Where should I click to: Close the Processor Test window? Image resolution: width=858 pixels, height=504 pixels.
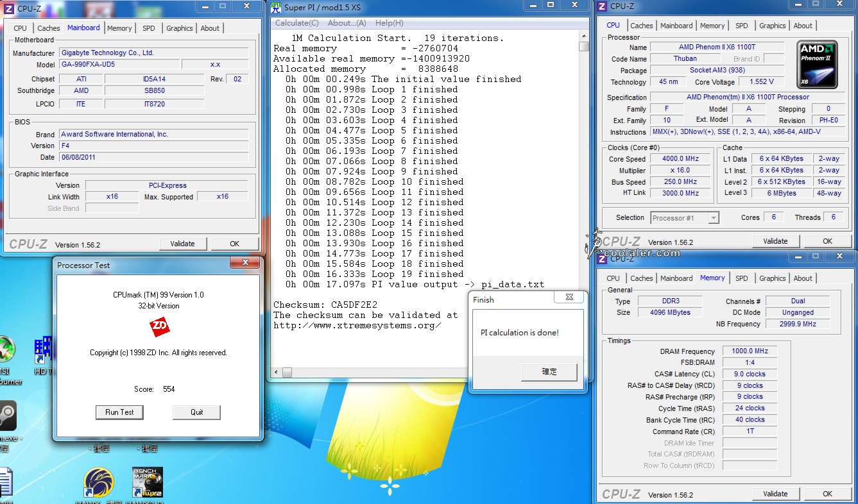pos(245,262)
